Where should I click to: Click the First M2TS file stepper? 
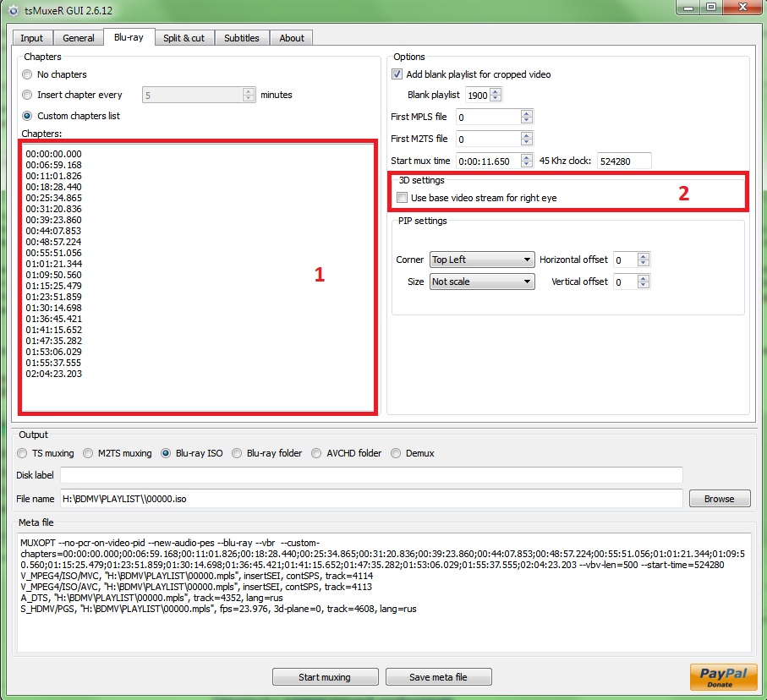click(x=526, y=139)
